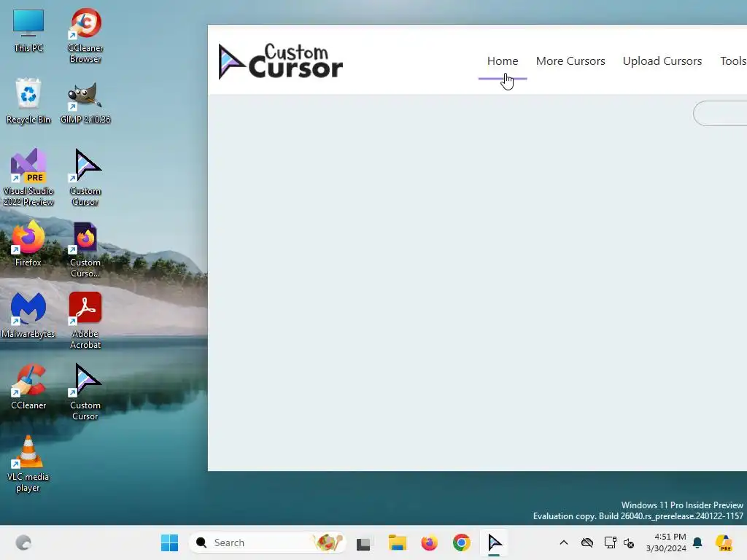The height and width of the screenshot is (560, 747).
Task: Select the Firefox desktop shortcut
Action: [x=28, y=244]
